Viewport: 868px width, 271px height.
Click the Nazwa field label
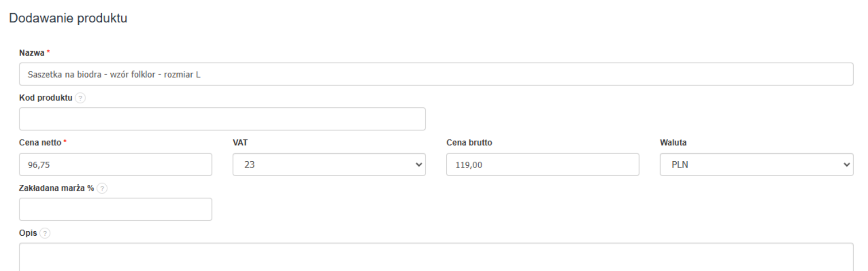[32, 53]
